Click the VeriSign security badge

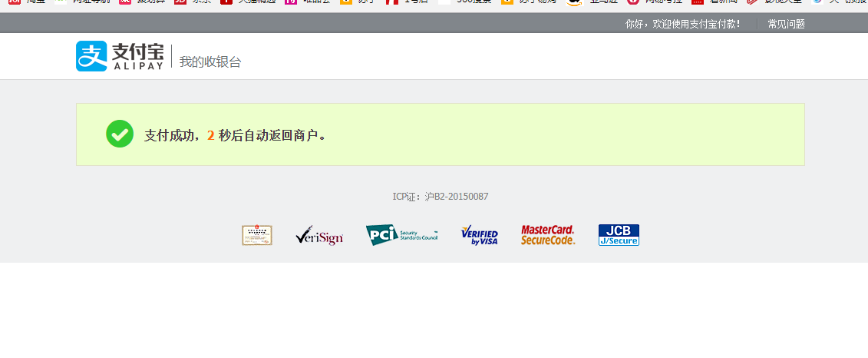[319, 235]
